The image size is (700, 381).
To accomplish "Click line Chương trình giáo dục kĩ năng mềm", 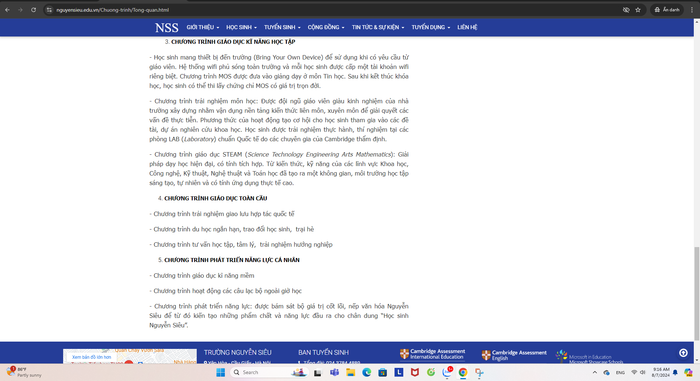I will coord(202,276).
